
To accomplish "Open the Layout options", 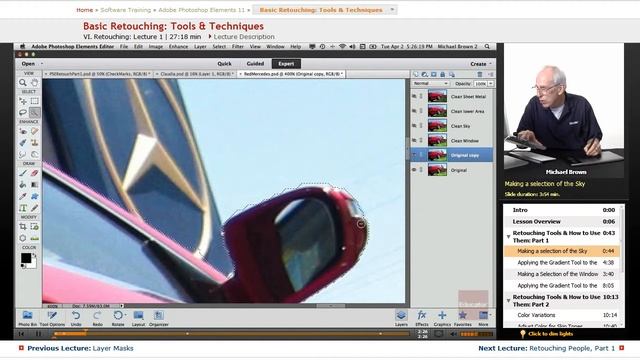I will pos(138,318).
